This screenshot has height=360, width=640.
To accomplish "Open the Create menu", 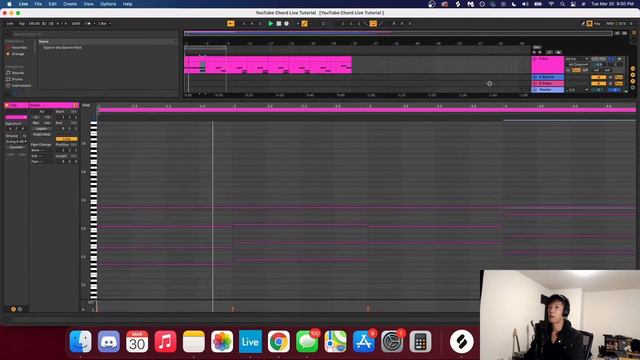I will (70, 4).
